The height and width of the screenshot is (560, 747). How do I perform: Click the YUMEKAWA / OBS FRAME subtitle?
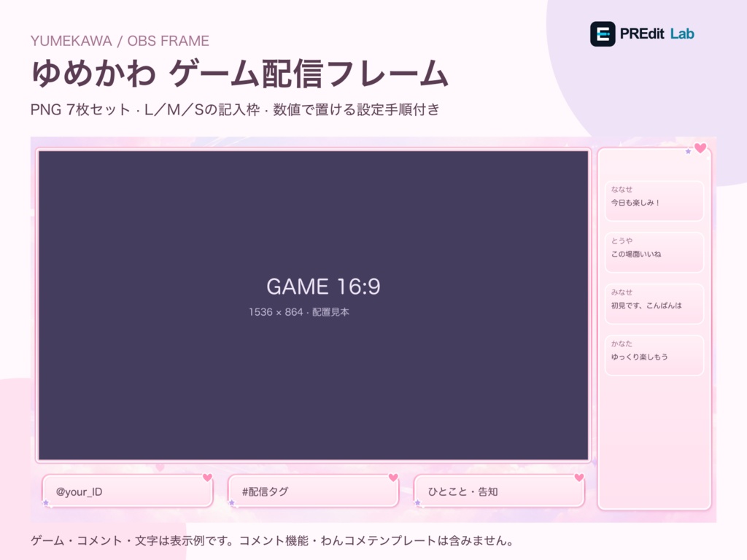coord(120,41)
